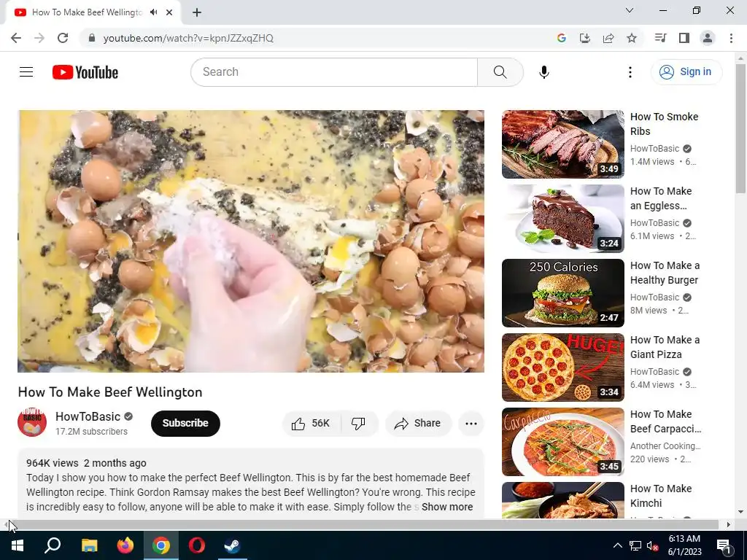This screenshot has width=747, height=560.
Task: Open Chrome tab search chevron
Action: [x=630, y=10]
